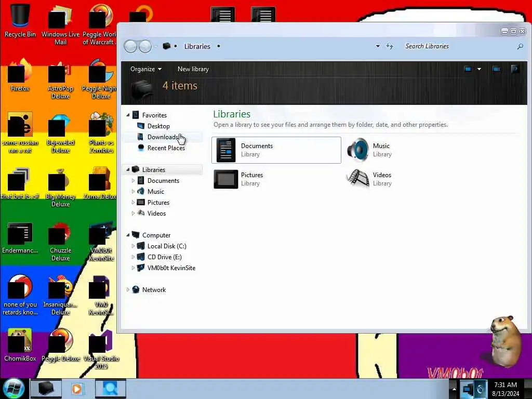Open the magnifier search taskbar button

pyautogui.click(x=111, y=389)
